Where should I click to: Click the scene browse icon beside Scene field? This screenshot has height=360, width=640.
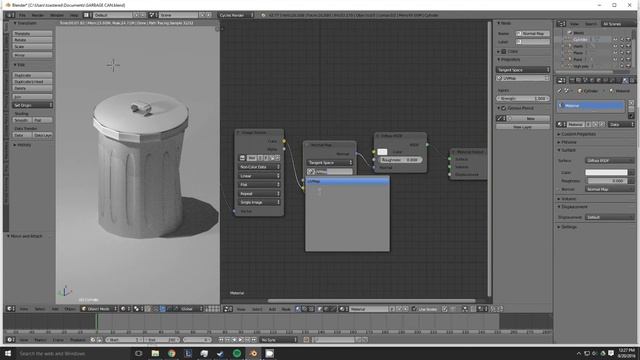[153, 15]
